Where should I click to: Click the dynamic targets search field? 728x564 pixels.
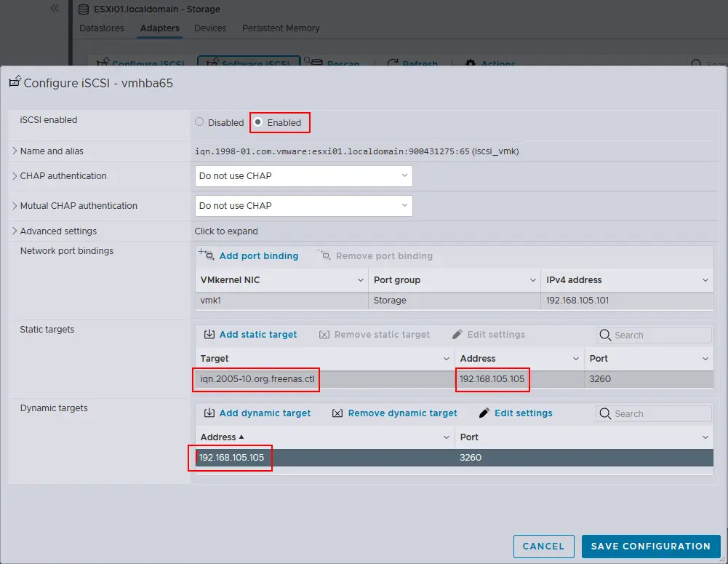pos(653,413)
